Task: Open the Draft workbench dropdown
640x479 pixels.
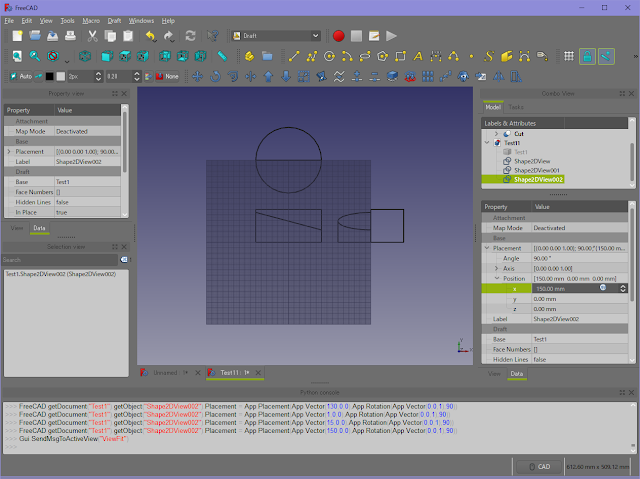Action: pos(274,36)
